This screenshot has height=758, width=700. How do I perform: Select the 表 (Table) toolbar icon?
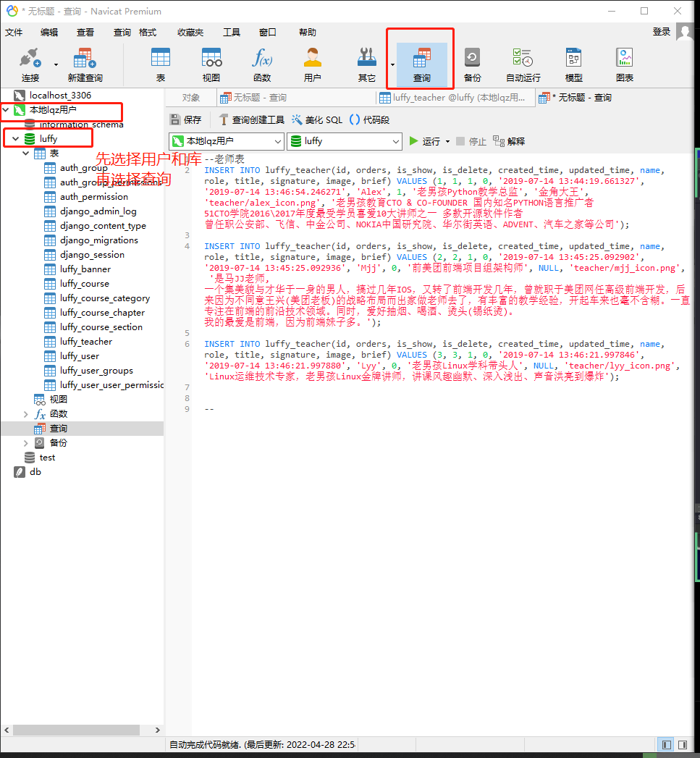click(x=161, y=64)
